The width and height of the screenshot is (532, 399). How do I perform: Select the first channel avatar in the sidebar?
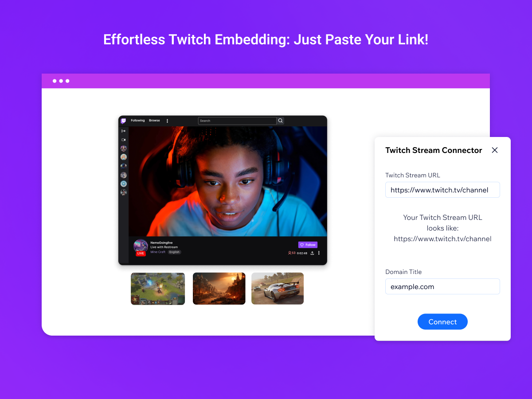point(124,149)
